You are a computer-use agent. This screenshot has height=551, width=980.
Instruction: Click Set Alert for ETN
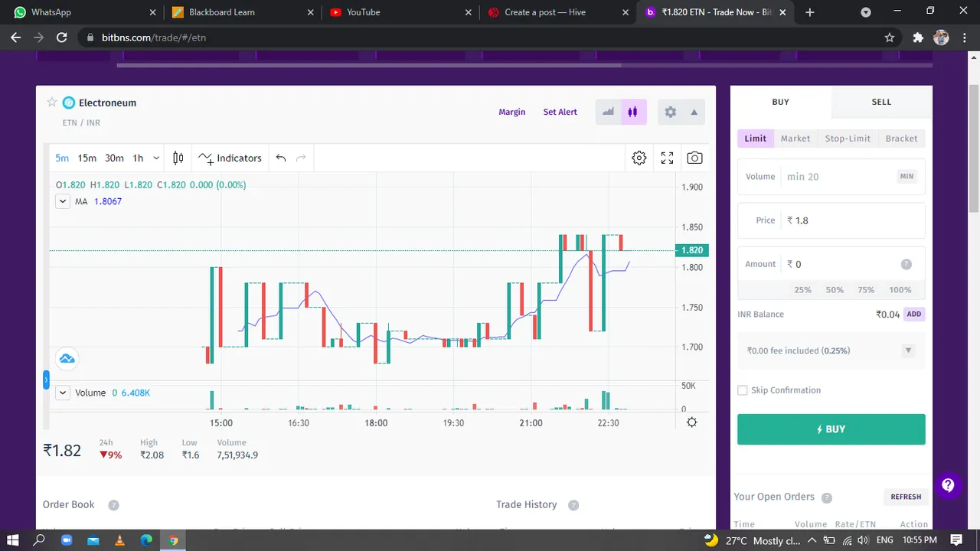point(560,112)
